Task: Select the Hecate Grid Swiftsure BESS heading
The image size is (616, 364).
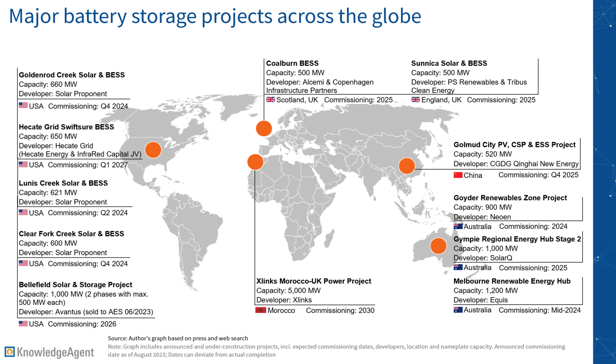Action: click(x=66, y=127)
